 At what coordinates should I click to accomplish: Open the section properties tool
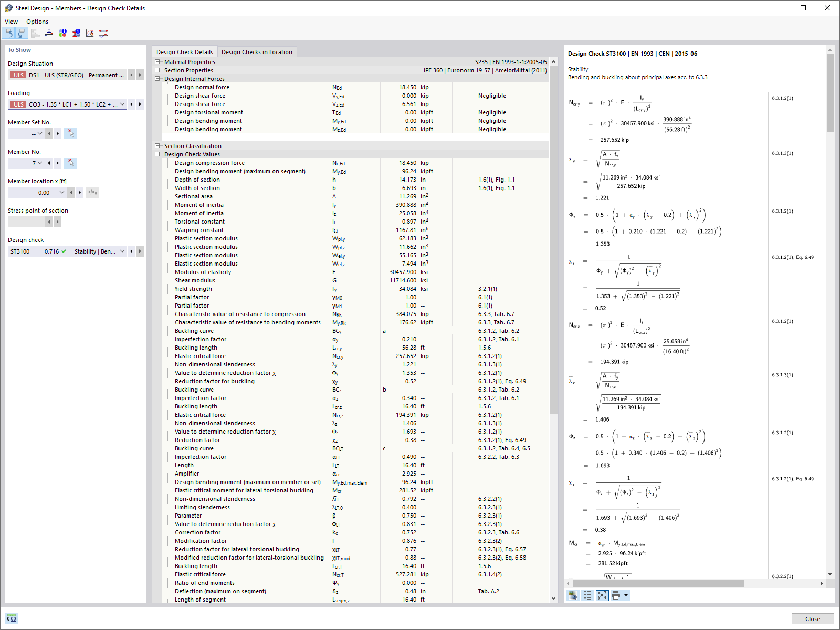35,33
